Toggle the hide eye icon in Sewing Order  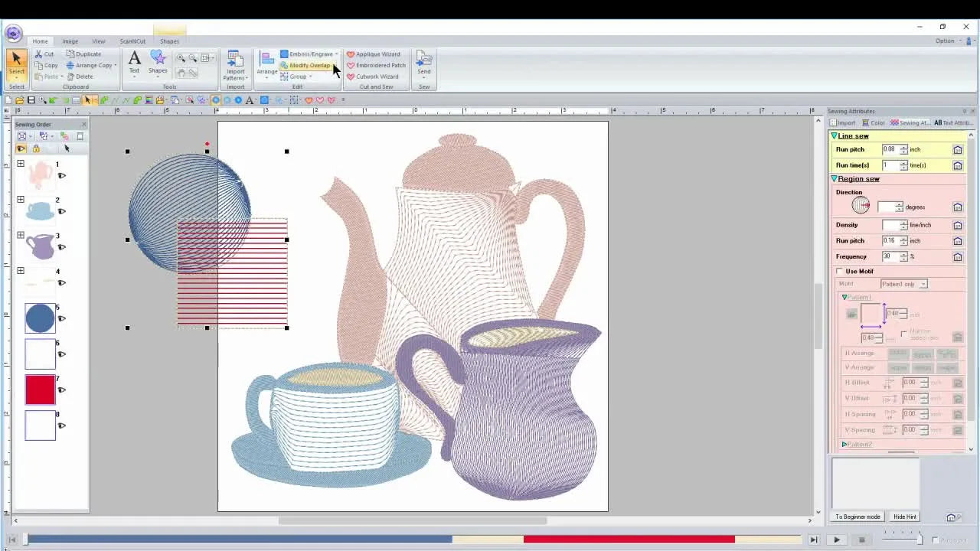tap(21, 148)
